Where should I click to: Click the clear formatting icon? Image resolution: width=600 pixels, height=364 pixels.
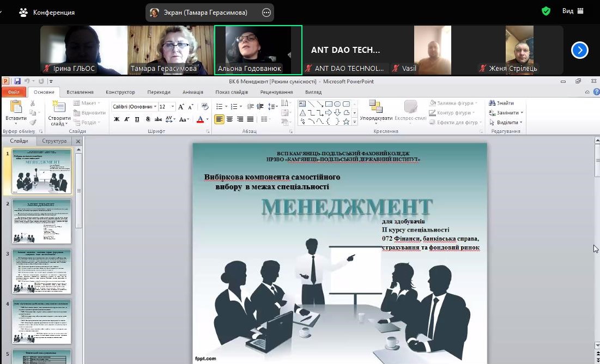tap(205, 107)
